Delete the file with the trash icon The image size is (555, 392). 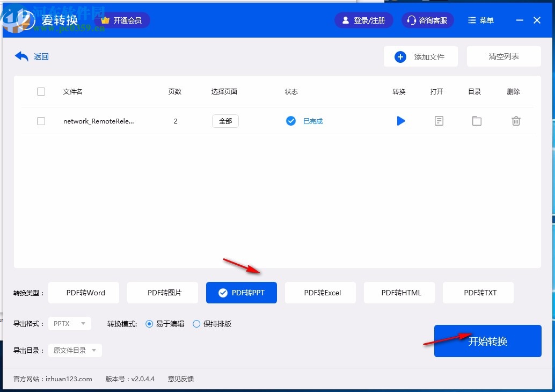(516, 121)
